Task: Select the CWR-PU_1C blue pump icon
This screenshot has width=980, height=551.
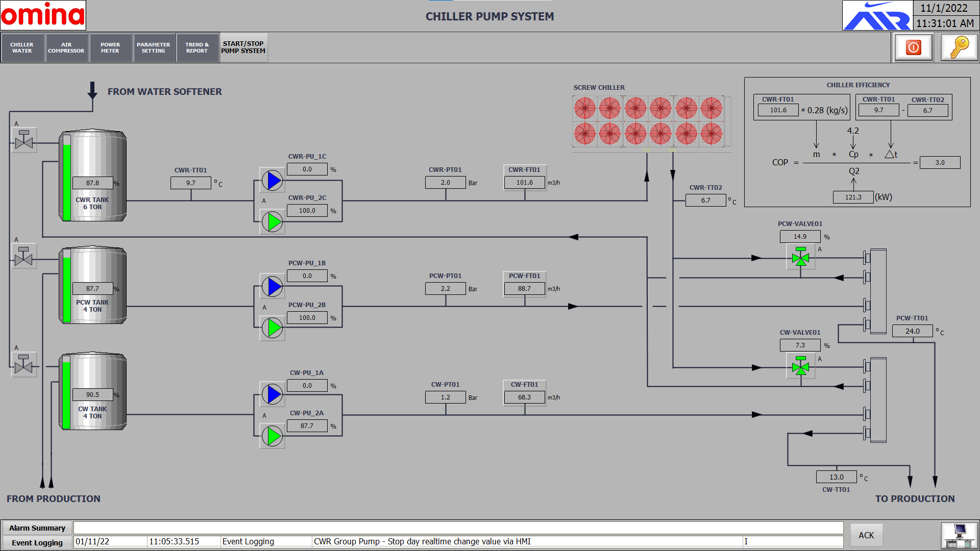Action: tap(273, 180)
